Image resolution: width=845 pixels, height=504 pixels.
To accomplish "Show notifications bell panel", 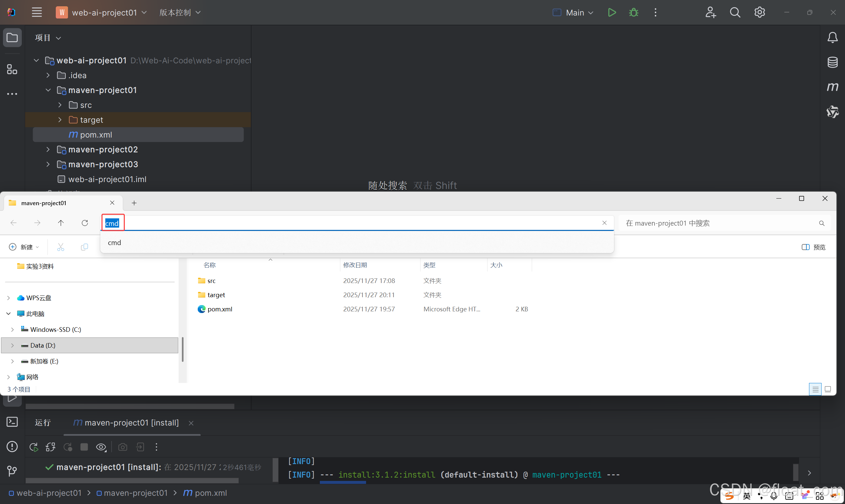I will point(832,37).
